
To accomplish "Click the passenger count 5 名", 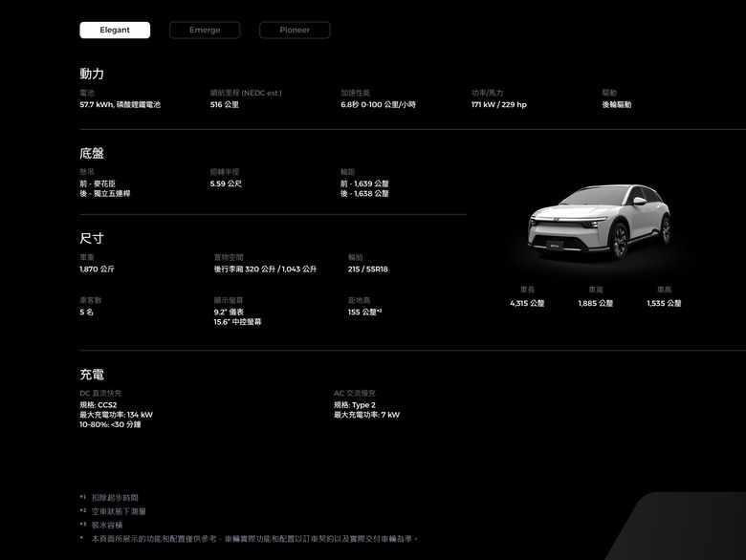I will (x=87, y=312).
